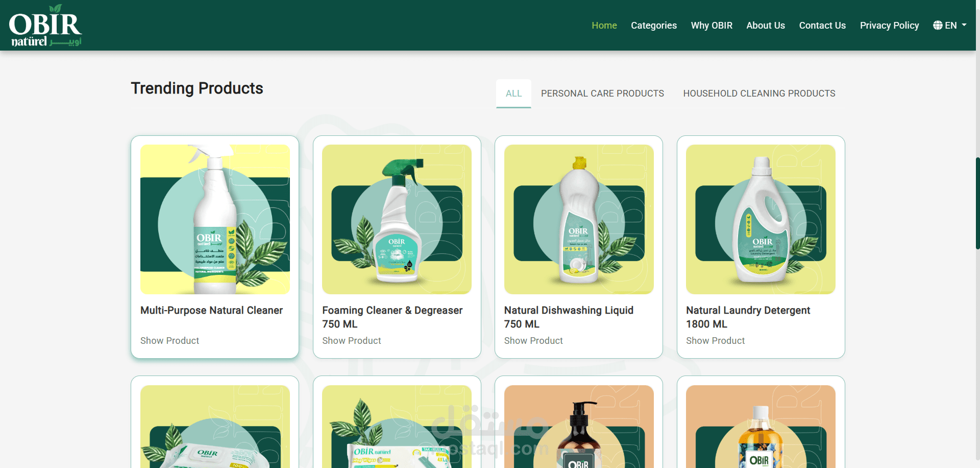Open the dark pump bottle product image
Screen dimensions: 980x468
tap(579, 427)
